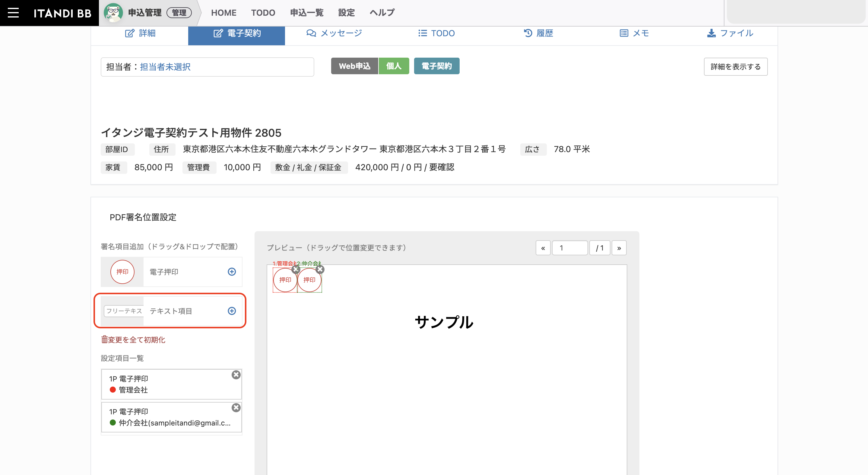Open ヘルプ in top navigation
The width and height of the screenshot is (868, 475).
coord(382,13)
